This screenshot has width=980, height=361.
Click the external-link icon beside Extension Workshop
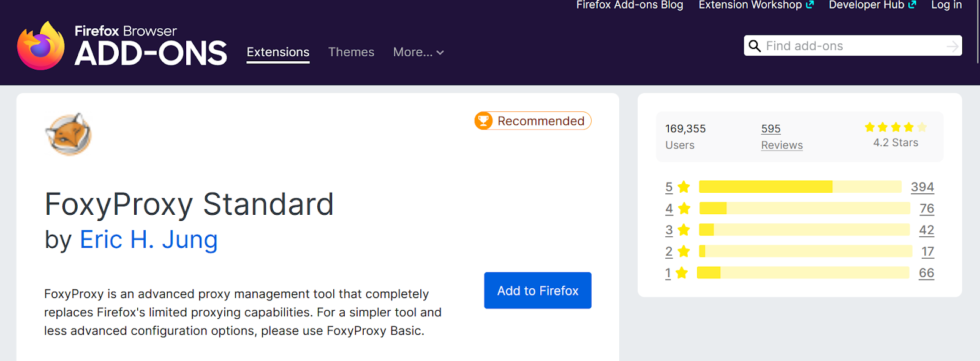click(x=810, y=4)
